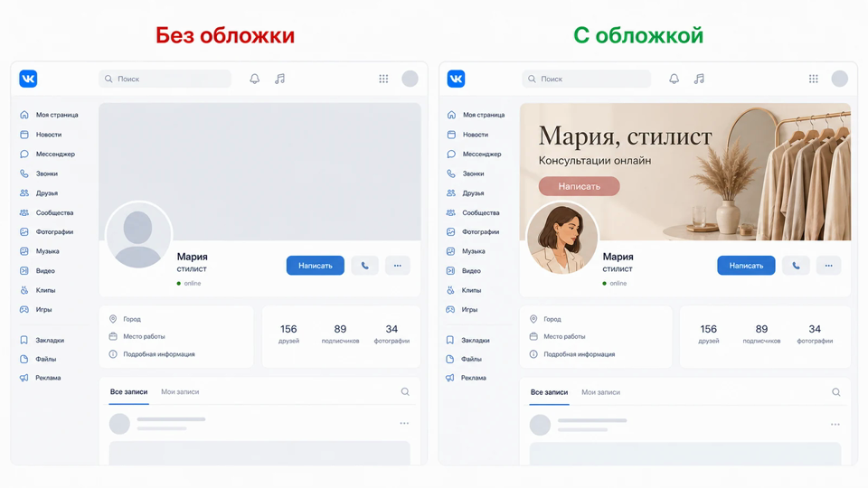
Task: Click blue Написать button in right mockup
Action: click(746, 266)
